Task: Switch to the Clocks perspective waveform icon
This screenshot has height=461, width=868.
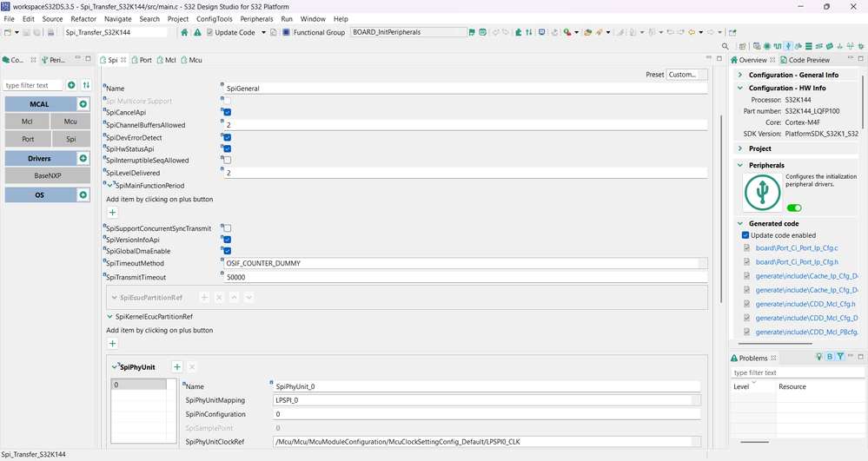Action: tap(778, 46)
